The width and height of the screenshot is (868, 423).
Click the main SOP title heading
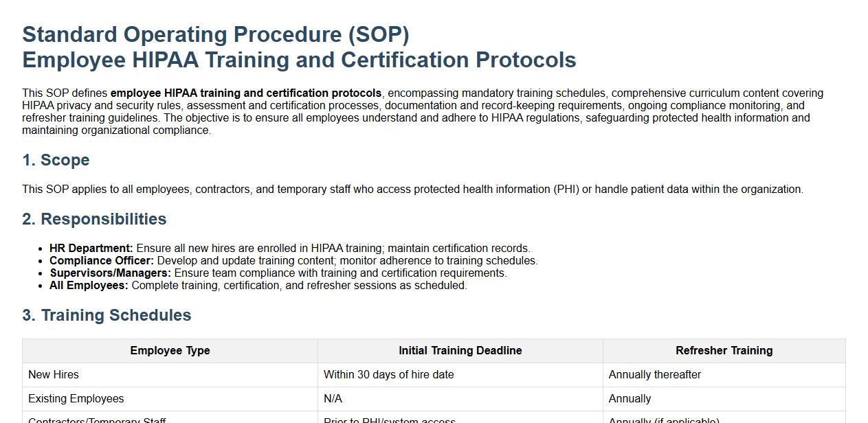pos(216,34)
